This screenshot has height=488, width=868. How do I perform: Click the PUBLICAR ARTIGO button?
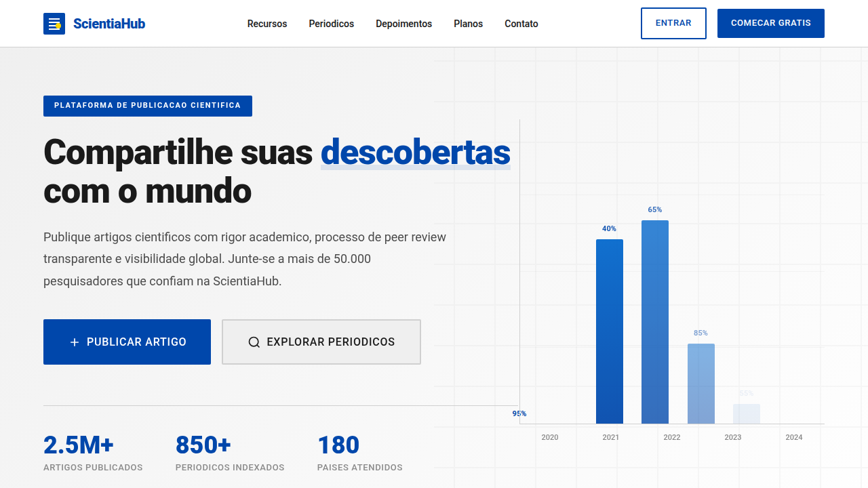(127, 342)
